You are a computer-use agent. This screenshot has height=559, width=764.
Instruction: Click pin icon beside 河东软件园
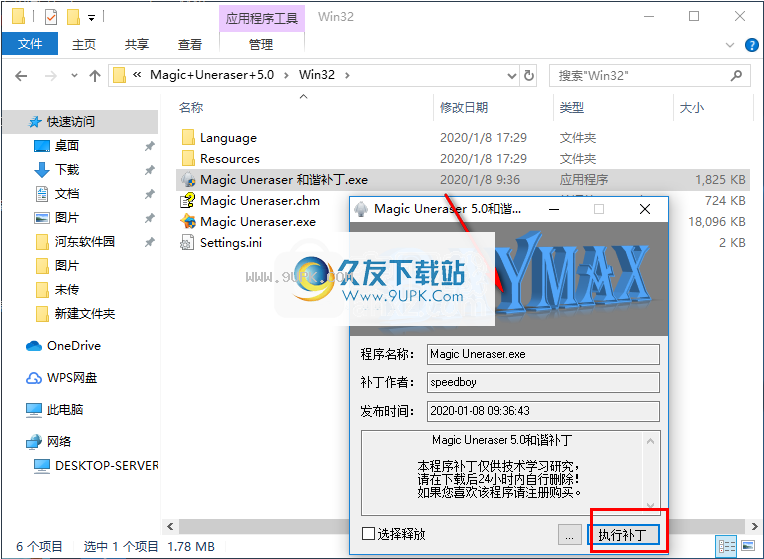150,242
